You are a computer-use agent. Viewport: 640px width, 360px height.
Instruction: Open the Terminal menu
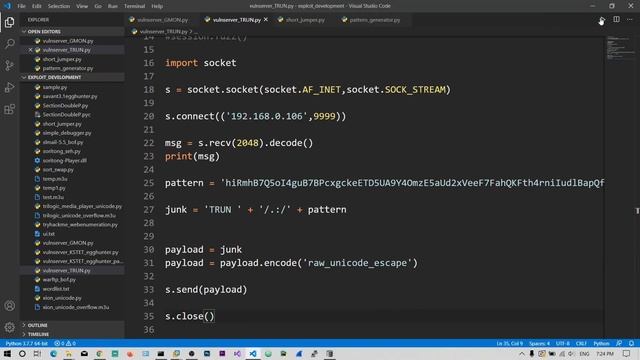(x=134, y=6)
